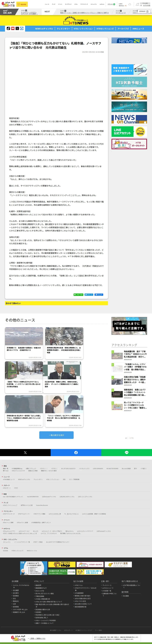This screenshot has height=644, width=152.
Task: Open the Hokkaido NEWS 24 banner
Action: [129, 41]
